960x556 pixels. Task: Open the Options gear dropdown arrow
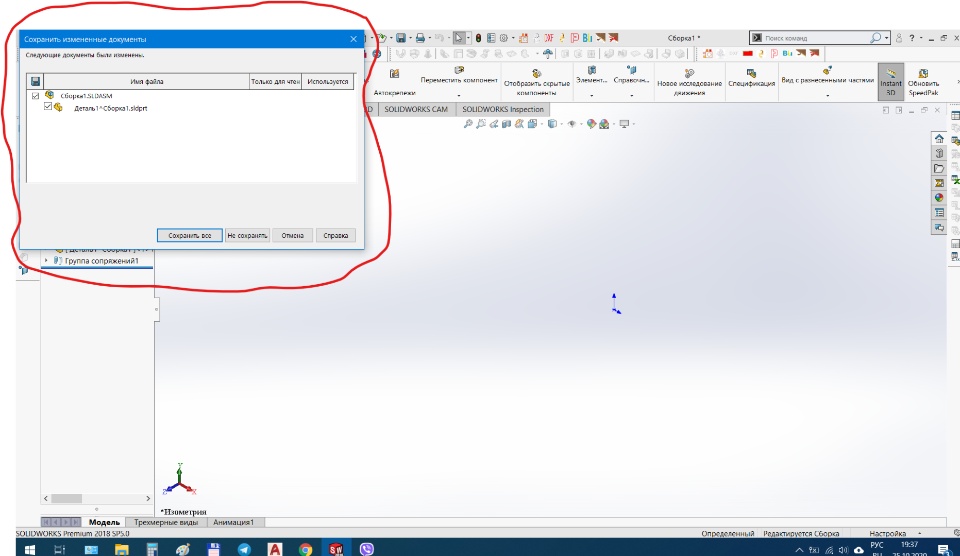pyautogui.click(x=512, y=38)
